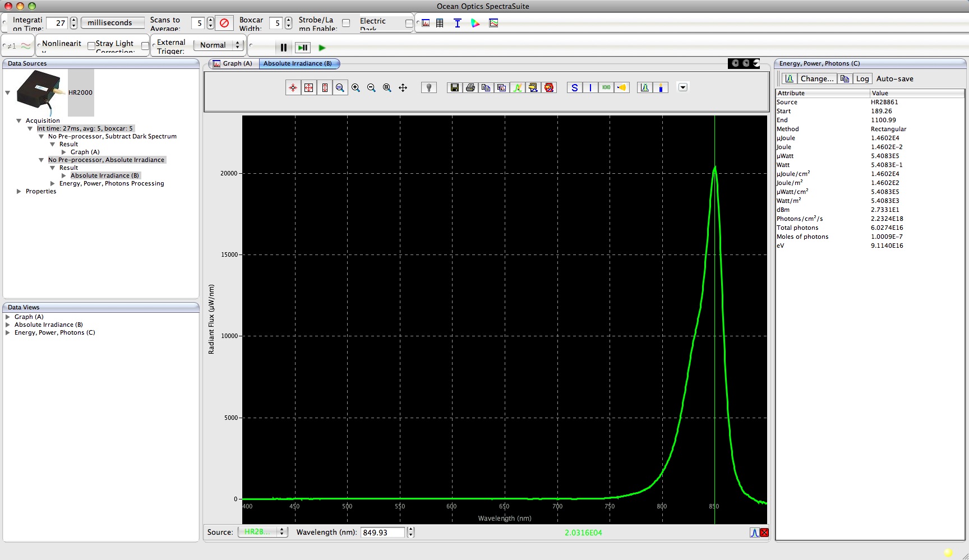Adjust the Boxcar Width stepper

pos(288,23)
